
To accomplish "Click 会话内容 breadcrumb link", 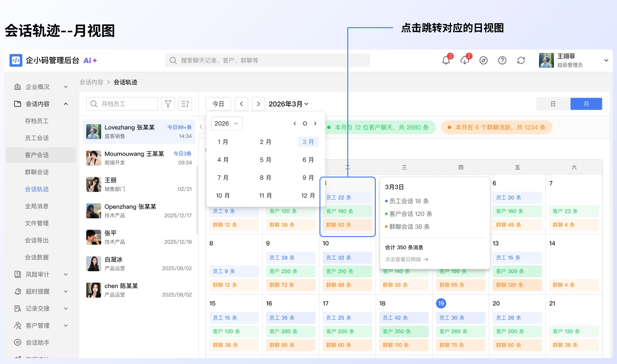I will pos(91,82).
